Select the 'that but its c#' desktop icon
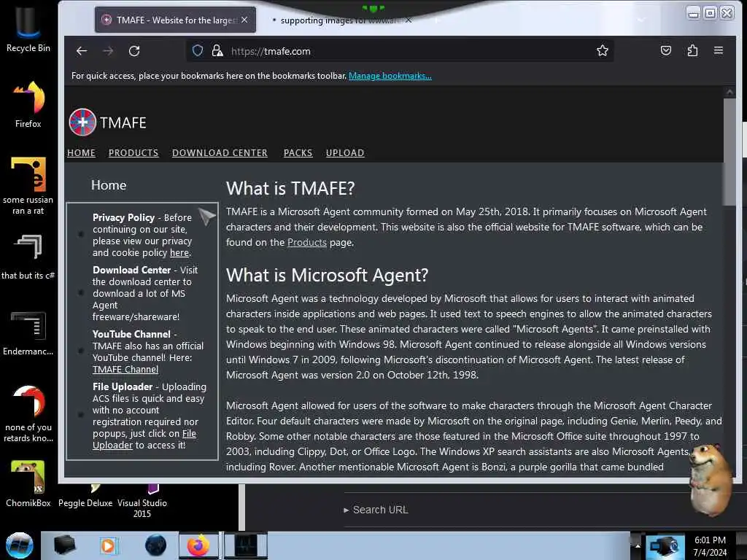The width and height of the screenshot is (747, 560). tap(28, 256)
